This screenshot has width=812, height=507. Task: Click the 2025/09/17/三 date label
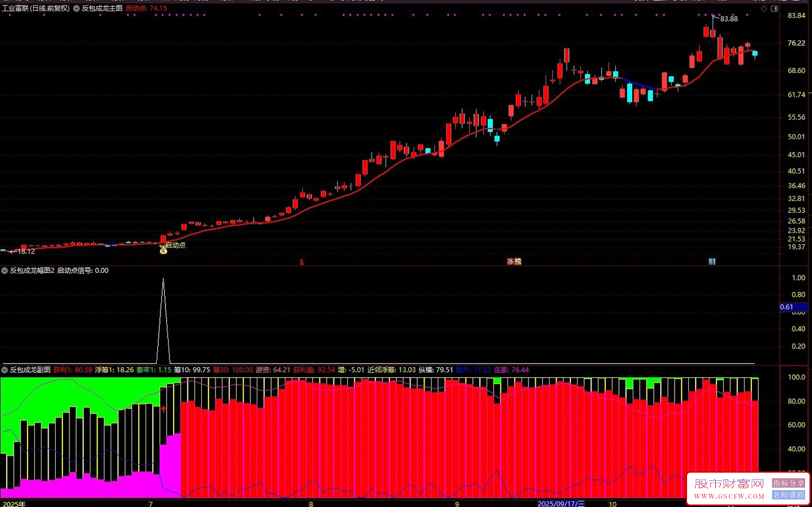561,503
